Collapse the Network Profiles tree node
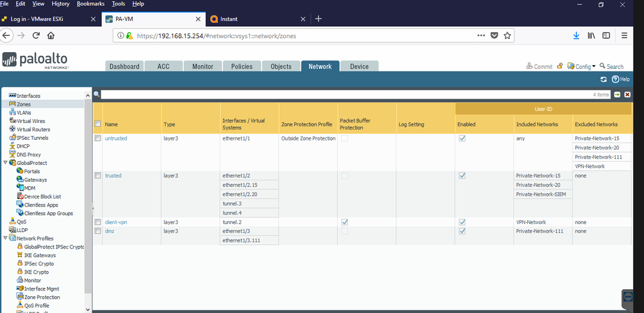Viewport: 644px width, 313px height. click(x=5, y=238)
